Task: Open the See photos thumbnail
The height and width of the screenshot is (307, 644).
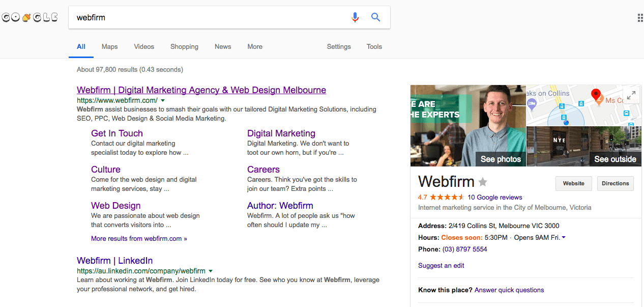Action: click(x=468, y=126)
